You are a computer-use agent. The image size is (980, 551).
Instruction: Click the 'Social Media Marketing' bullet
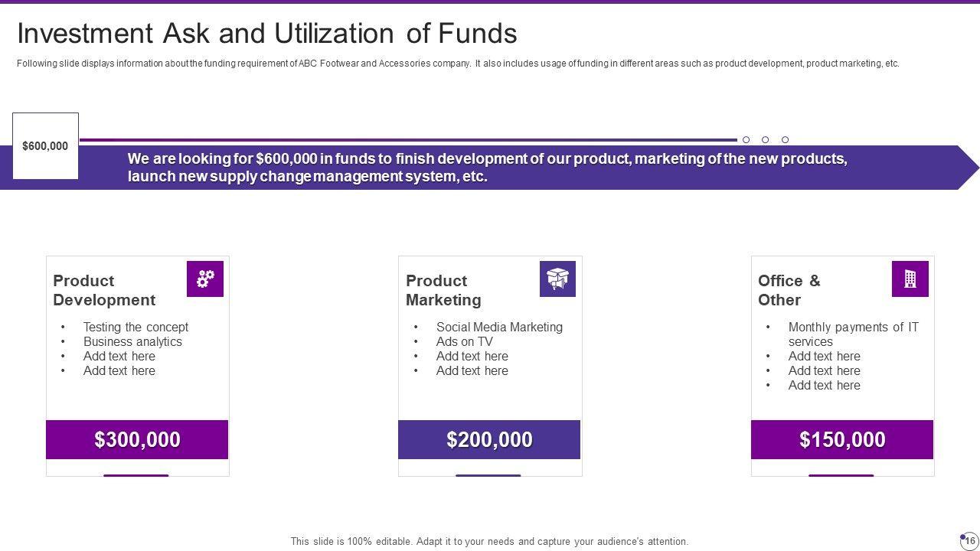point(499,327)
